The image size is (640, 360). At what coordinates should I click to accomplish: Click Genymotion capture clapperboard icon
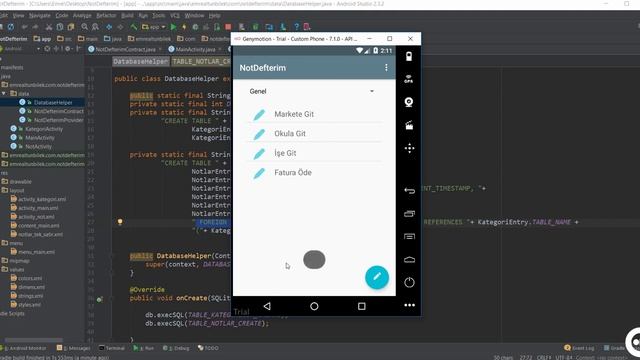point(409,125)
